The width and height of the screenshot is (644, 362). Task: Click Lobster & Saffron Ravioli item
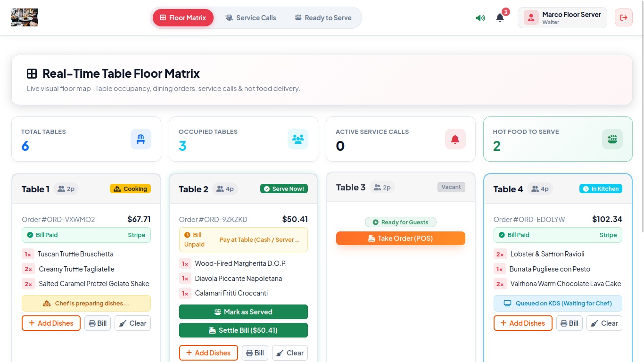(x=547, y=254)
